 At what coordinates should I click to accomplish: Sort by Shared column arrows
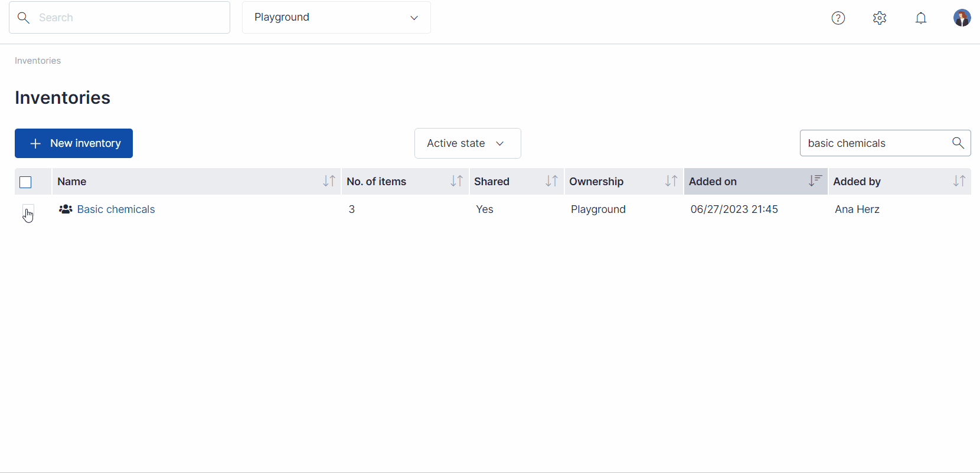coord(551,181)
